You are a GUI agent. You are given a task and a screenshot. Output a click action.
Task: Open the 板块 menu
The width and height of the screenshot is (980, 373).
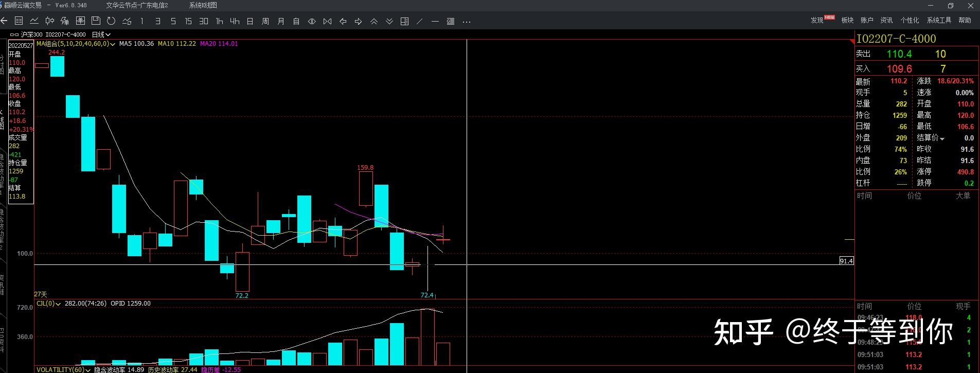[x=847, y=20]
